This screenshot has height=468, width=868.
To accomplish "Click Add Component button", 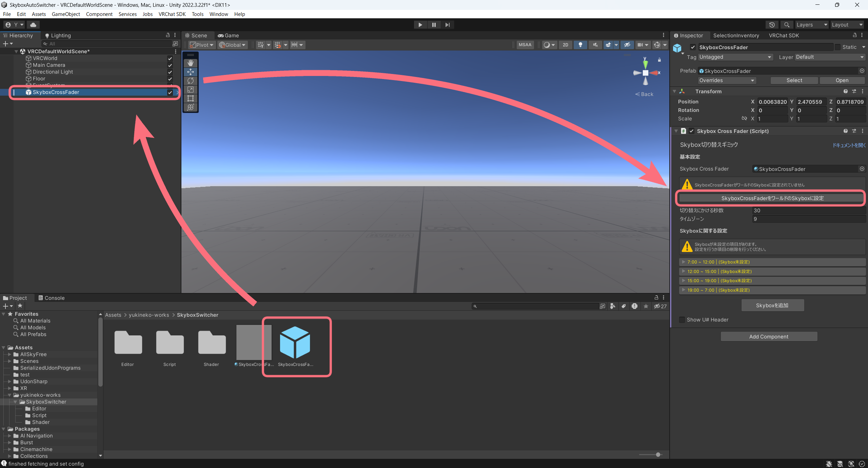I will [x=769, y=336].
